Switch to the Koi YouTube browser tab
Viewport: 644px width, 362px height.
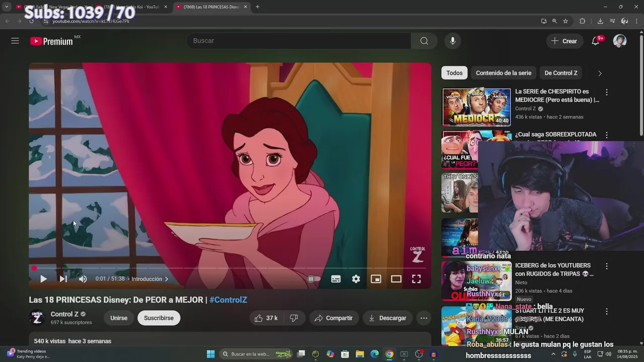[x=132, y=7]
